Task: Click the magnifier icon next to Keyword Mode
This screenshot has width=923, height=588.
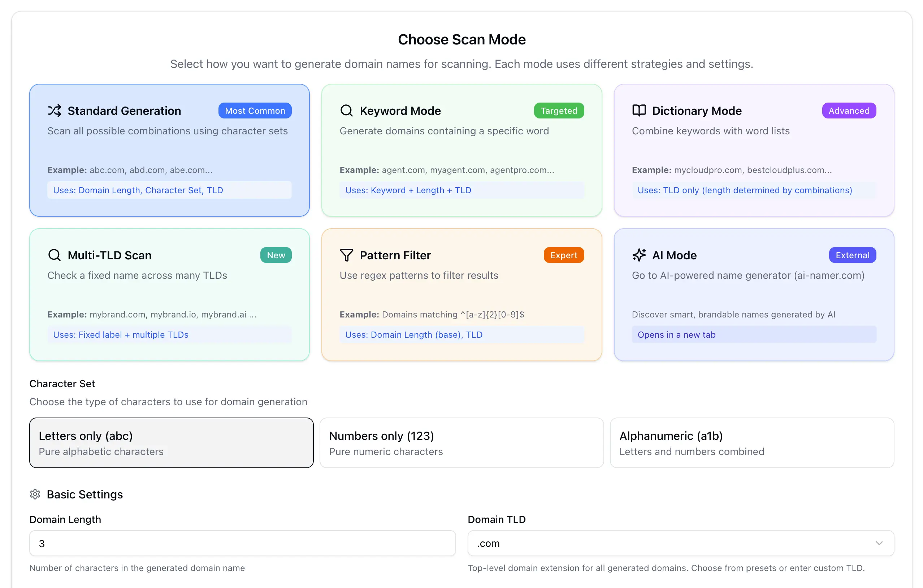Action: (346, 111)
